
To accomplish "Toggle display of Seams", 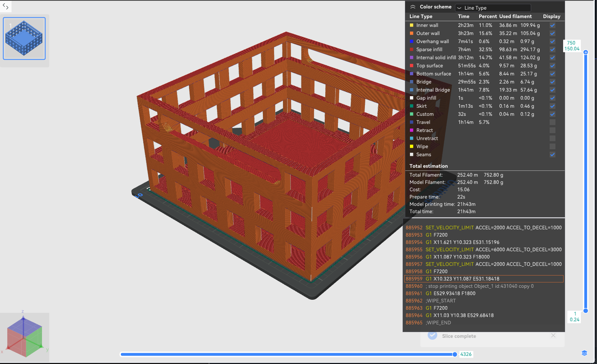I will 552,155.
